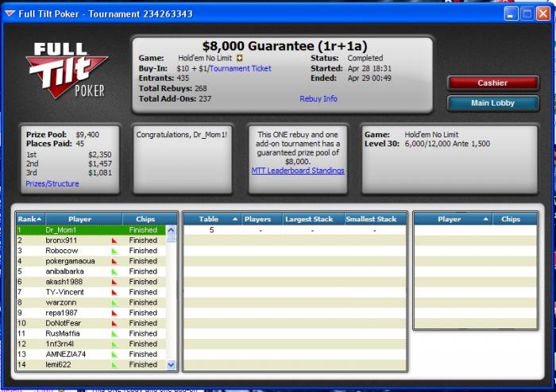
Task: Sort tables list by Table column
Action: click(212, 219)
